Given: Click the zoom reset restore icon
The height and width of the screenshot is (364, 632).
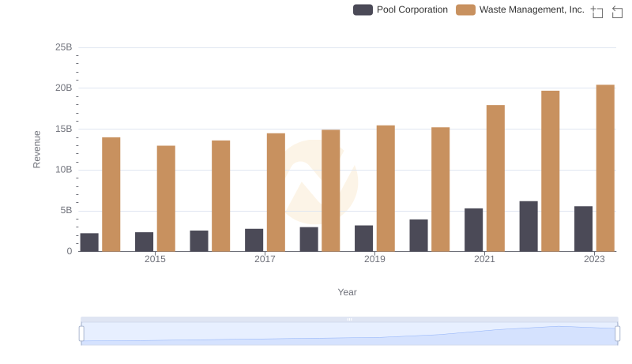Looking at the screenshot, I should point(617,12).
